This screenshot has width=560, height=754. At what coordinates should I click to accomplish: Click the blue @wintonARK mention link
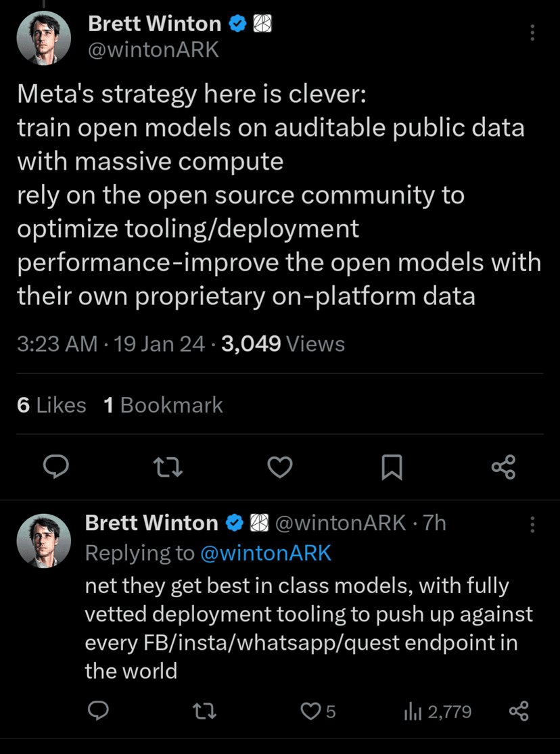coord(266,553)
